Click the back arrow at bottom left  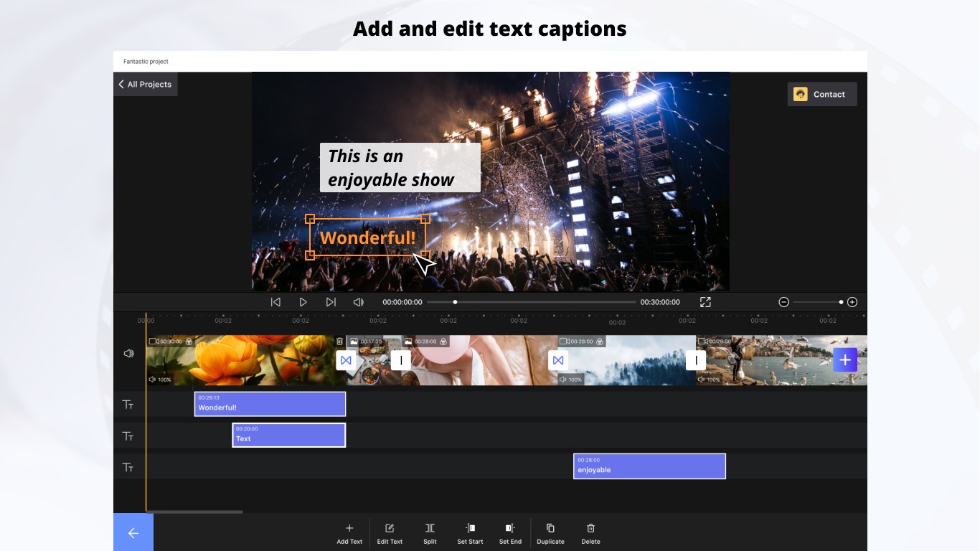point(133,532)
